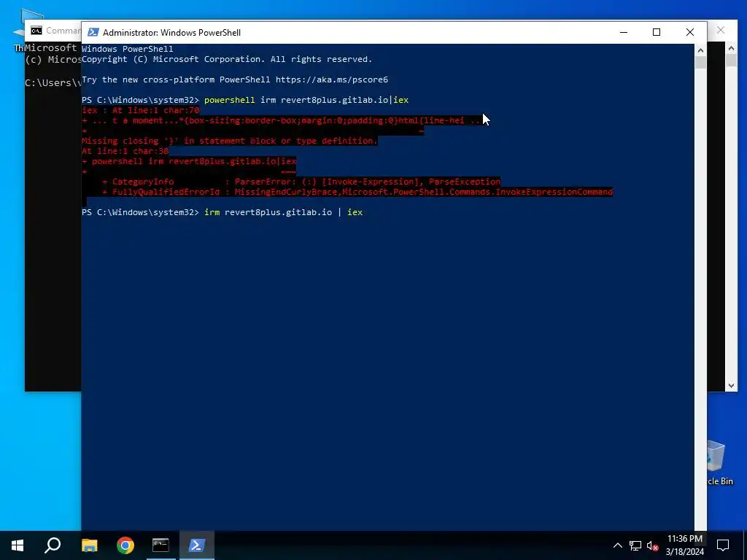Show hidden tray icons chevron

pos(617,545)
